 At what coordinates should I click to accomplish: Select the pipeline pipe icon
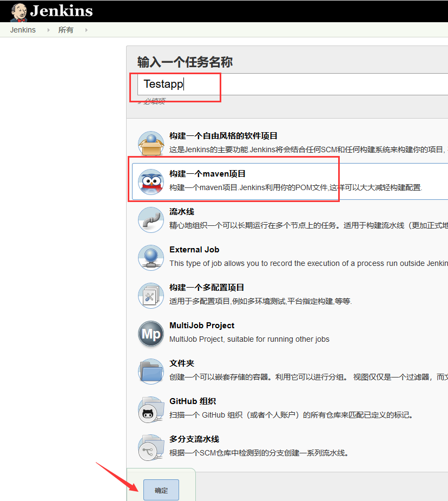(x=151, y=219)
